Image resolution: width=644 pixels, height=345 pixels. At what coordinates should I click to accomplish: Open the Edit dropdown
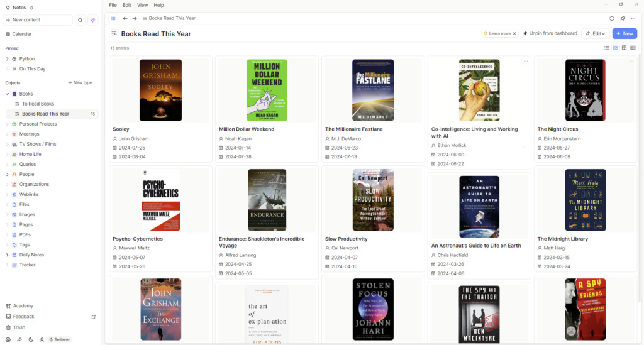pos(595,34)
